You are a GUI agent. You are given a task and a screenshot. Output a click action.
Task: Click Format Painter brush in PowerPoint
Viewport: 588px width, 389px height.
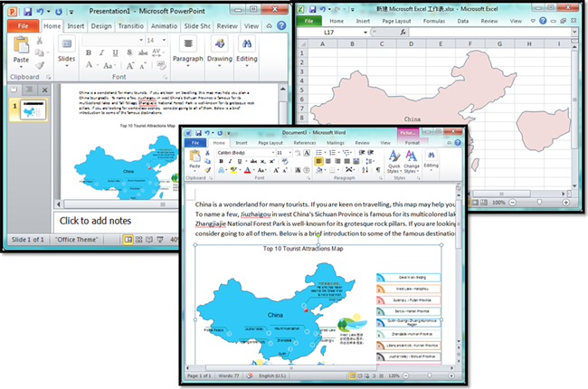tap(40, 66)
